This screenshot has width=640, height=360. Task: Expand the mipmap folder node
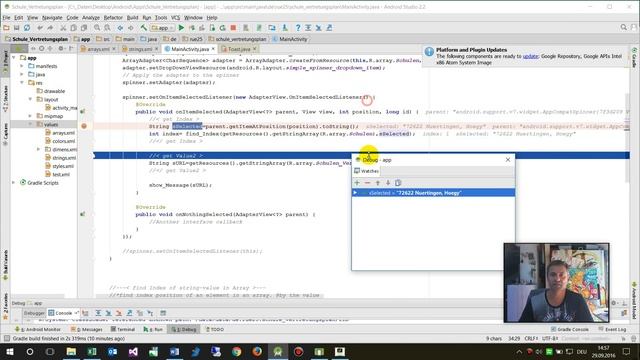pos(30,116)
